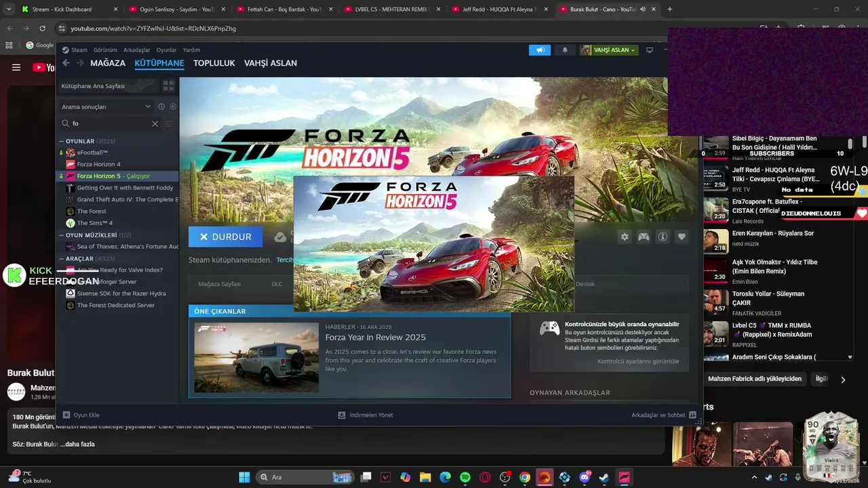
Task: Open advanced filter icon beside search
Action: [169, 124]
